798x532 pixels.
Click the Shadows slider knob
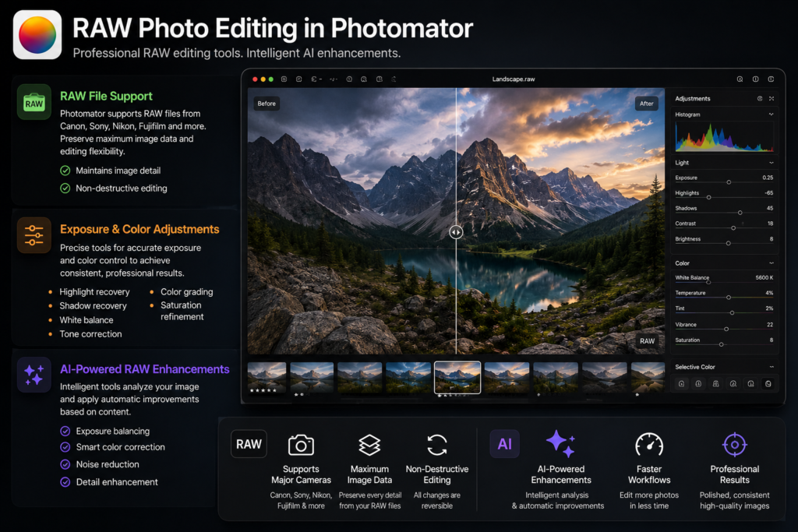pos(740,213)
